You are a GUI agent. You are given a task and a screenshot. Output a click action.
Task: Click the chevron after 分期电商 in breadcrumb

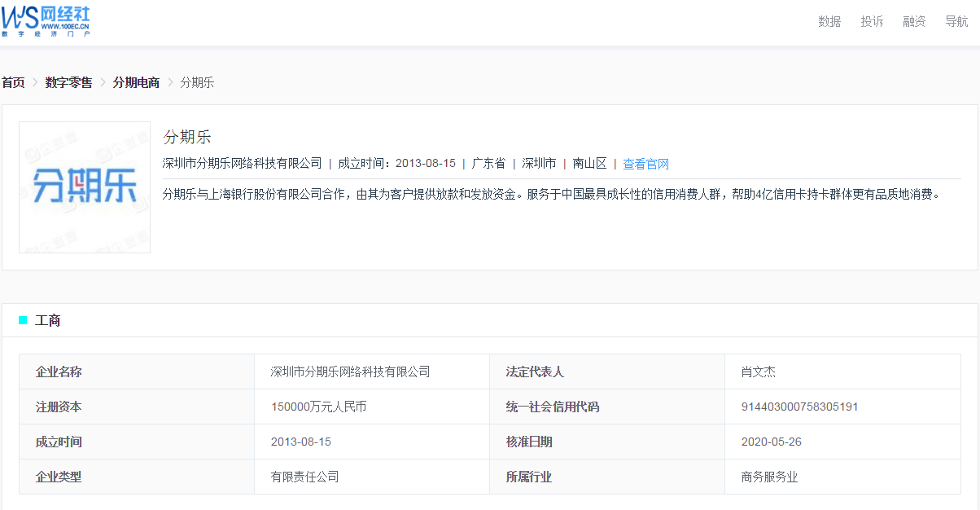[169, 82]
